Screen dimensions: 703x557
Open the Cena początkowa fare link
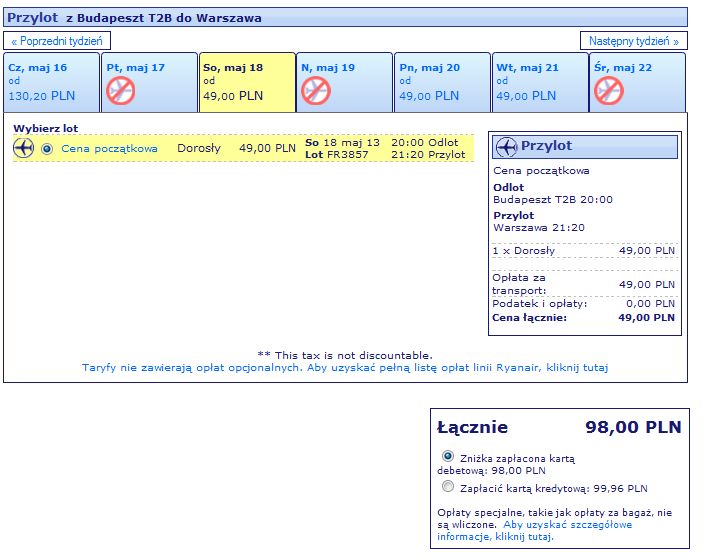pyautogui.click(x=109, y=148)
